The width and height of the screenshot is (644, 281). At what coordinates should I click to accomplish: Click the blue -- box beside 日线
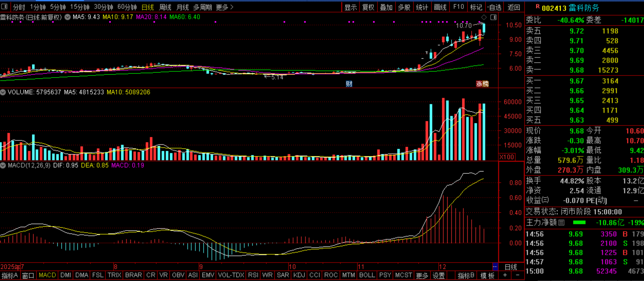pos(495,267)
